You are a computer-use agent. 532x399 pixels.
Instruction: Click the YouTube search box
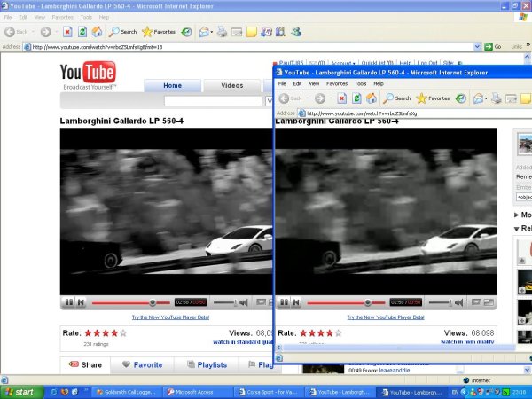pyautogui.click(x=213, y=101)
